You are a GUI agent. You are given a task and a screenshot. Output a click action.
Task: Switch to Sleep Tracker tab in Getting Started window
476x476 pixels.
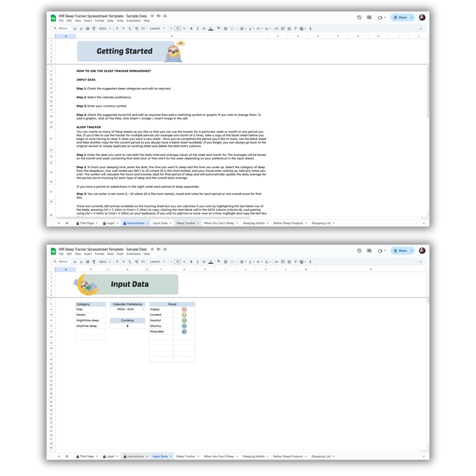pos(188,223)
